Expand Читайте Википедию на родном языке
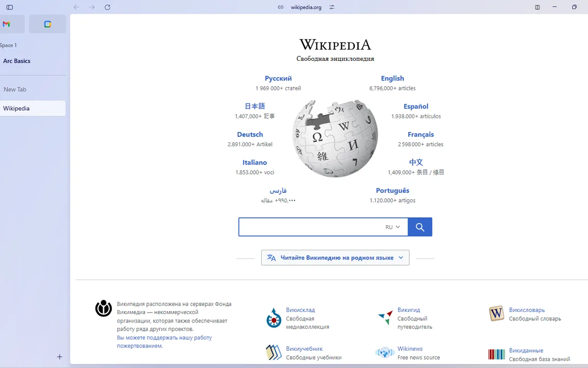 click(x=335, y=258)
